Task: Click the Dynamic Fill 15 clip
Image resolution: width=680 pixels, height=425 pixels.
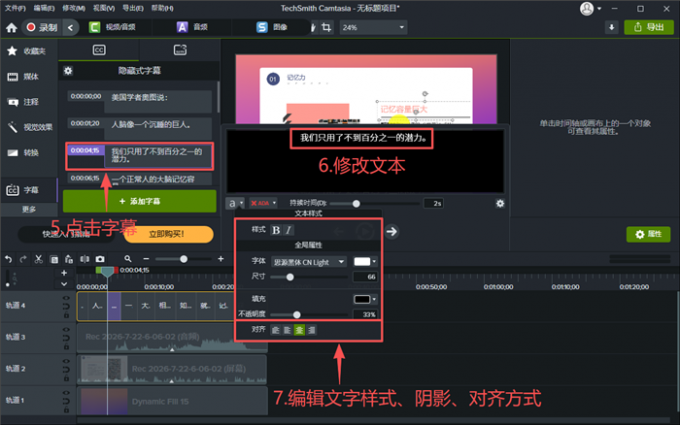Action: coord(172,402)
